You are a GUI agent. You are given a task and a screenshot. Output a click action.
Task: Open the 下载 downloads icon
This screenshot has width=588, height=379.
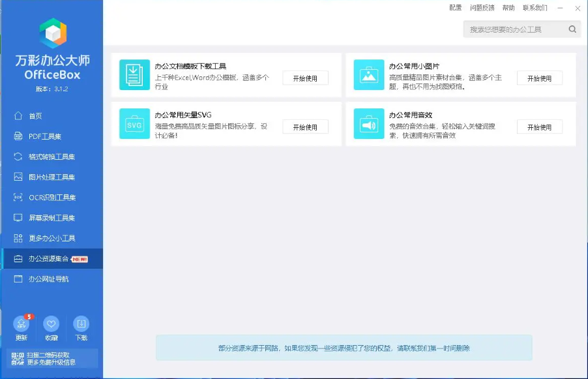click(81, 324)
